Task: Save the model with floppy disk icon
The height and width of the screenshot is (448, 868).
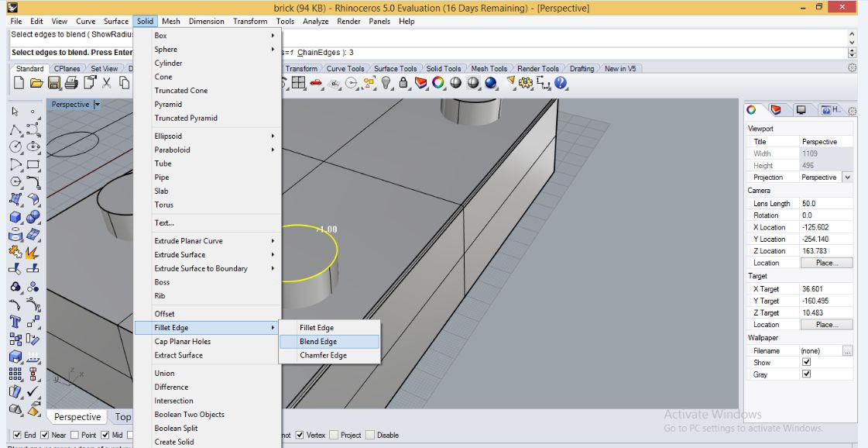Action: [x=53, y=83]
